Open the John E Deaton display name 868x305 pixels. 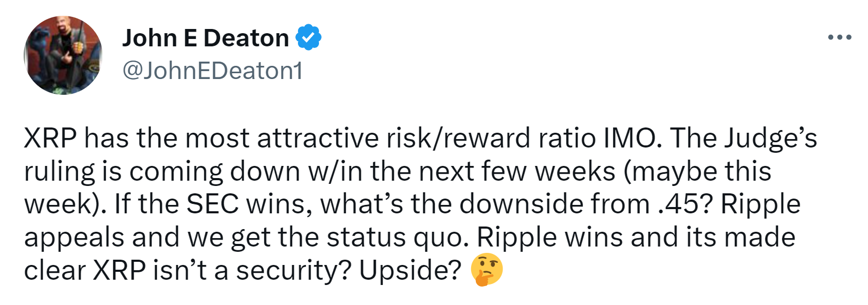coord(205,38)
